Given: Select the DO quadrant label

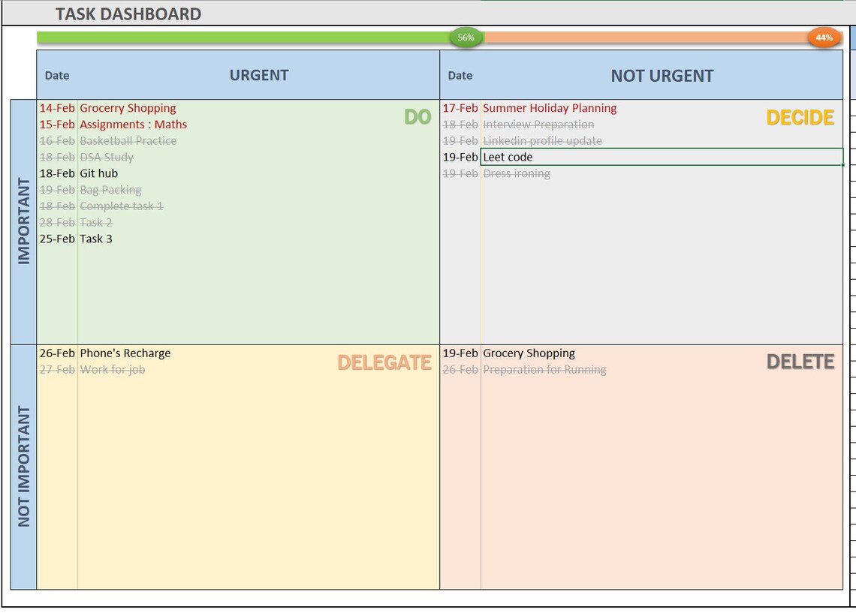Looking at the screenshot, I should [x=418, y=117].
